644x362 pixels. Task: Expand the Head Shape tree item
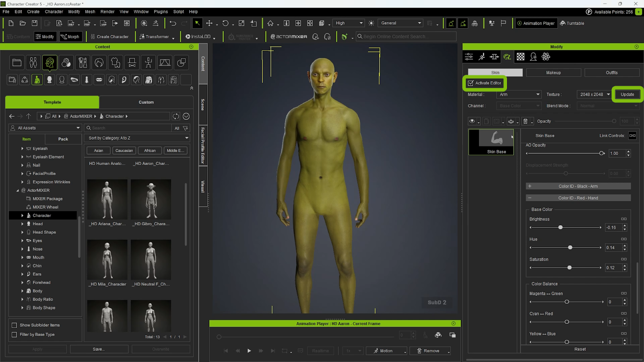pos(22,232)
